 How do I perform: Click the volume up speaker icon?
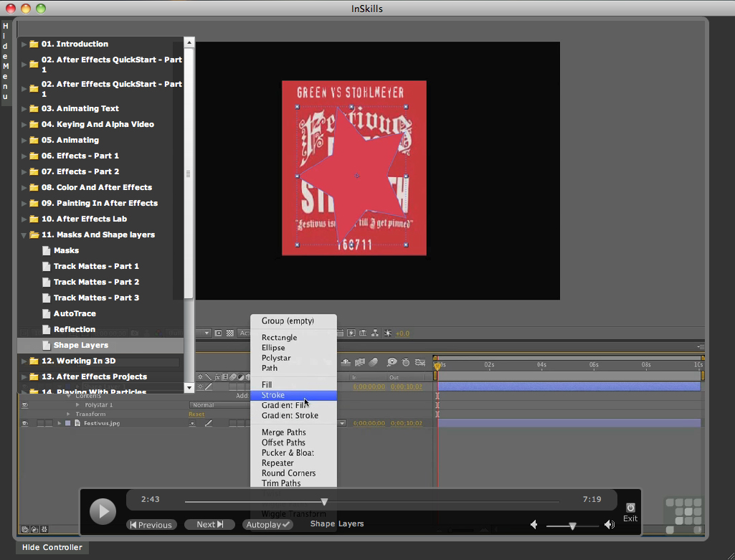click(610, 524)
